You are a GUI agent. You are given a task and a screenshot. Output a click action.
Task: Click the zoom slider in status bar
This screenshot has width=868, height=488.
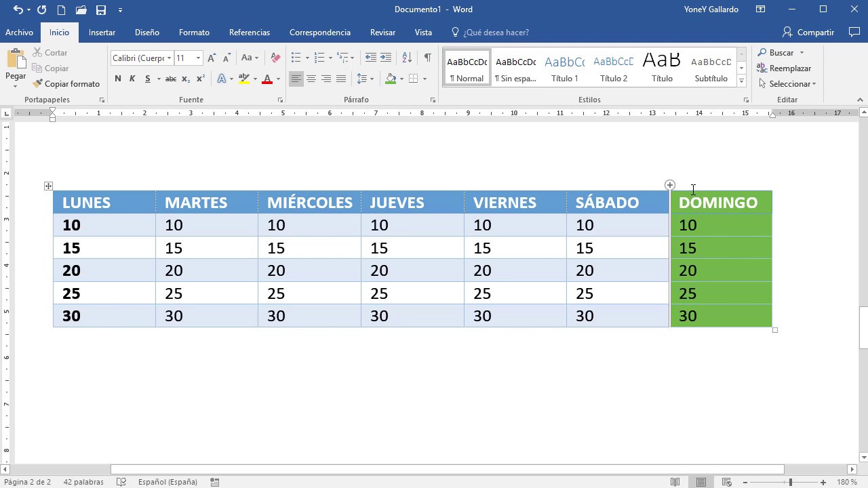point(790,482)
